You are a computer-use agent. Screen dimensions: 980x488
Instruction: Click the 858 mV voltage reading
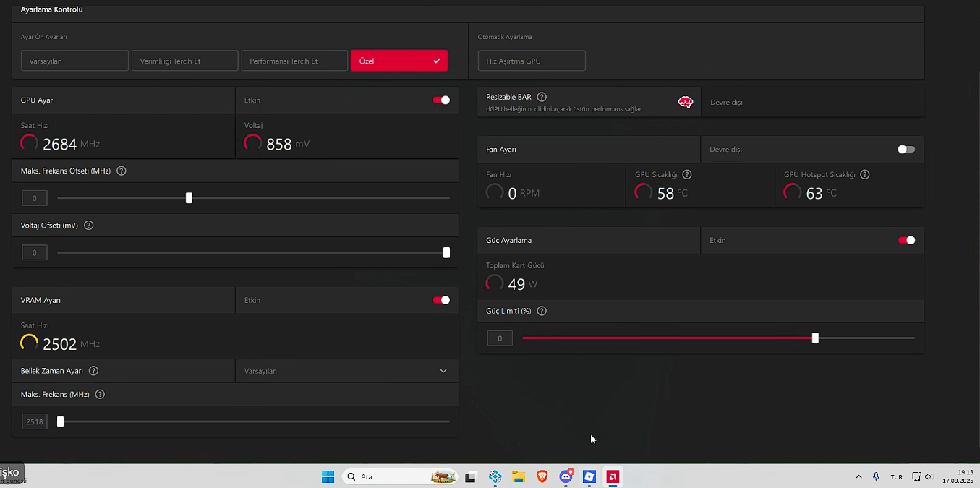pos(288,144)
